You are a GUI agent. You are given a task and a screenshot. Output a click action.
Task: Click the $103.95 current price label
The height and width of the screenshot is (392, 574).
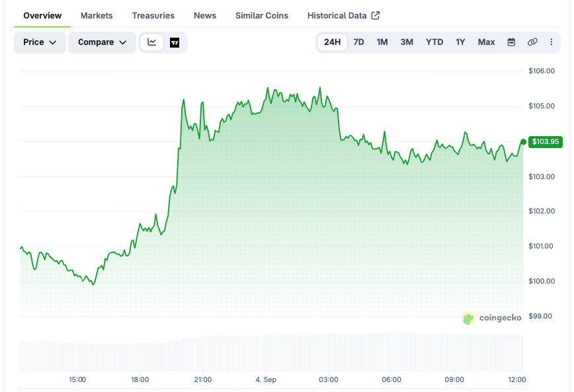546,141
